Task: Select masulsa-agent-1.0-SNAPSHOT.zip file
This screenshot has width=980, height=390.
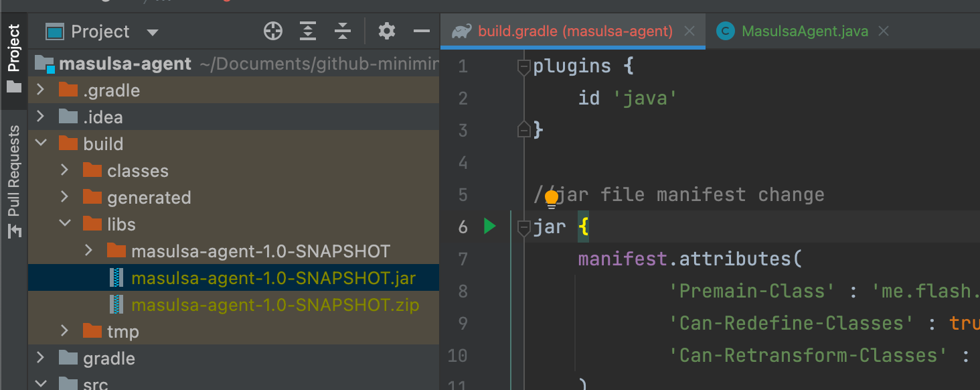Action: point(234,304)
